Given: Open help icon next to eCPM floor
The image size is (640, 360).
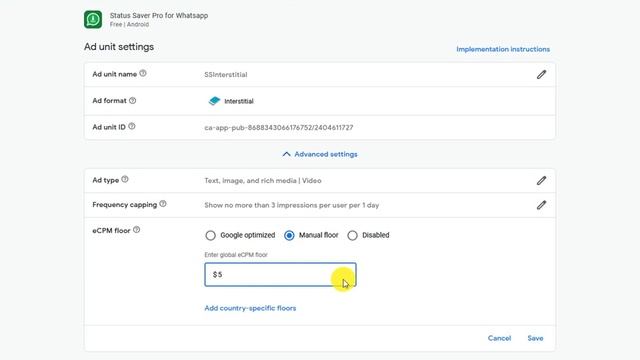Looking at the screenshot, I should click(x=137, y=230).
